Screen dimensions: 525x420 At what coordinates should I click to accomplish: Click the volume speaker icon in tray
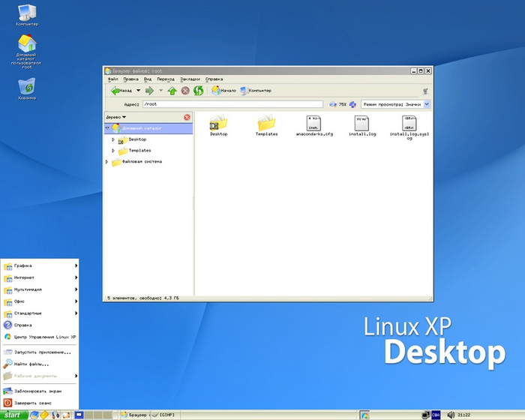point(451,414)
